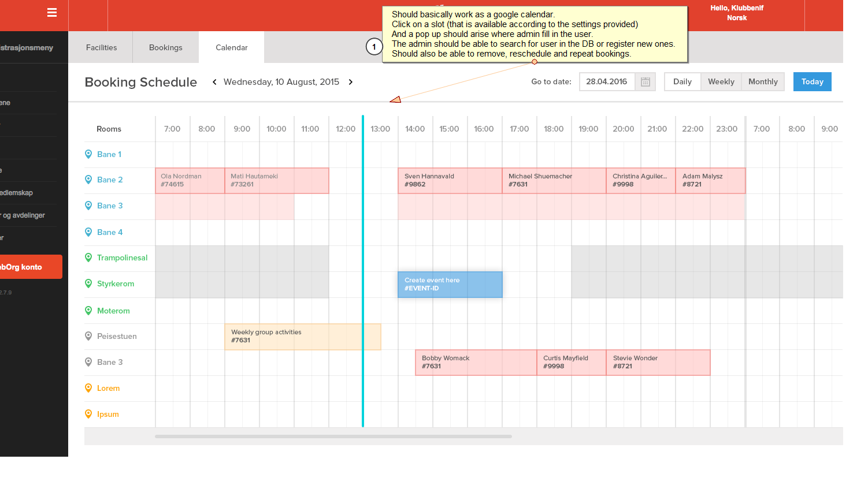Click the orange pin for Ipsum
868x500 pixels.
[x=88, y=414]
